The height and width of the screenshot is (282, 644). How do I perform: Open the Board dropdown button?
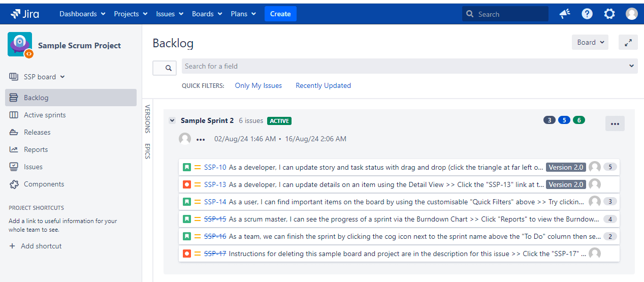coord(590,43)
